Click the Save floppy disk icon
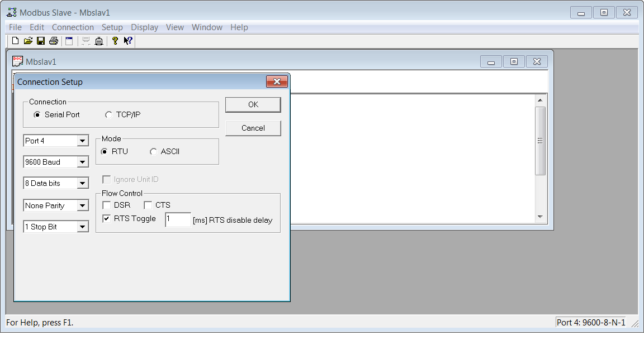Screen dimensions: 644x345 pos(41,41)
